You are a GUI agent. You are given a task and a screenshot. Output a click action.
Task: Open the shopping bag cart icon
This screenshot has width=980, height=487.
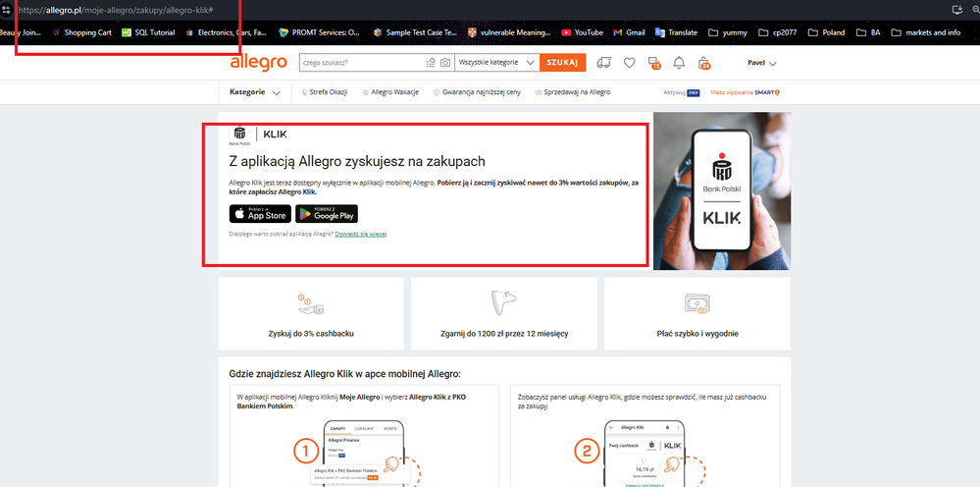click(x=704, y=63)
